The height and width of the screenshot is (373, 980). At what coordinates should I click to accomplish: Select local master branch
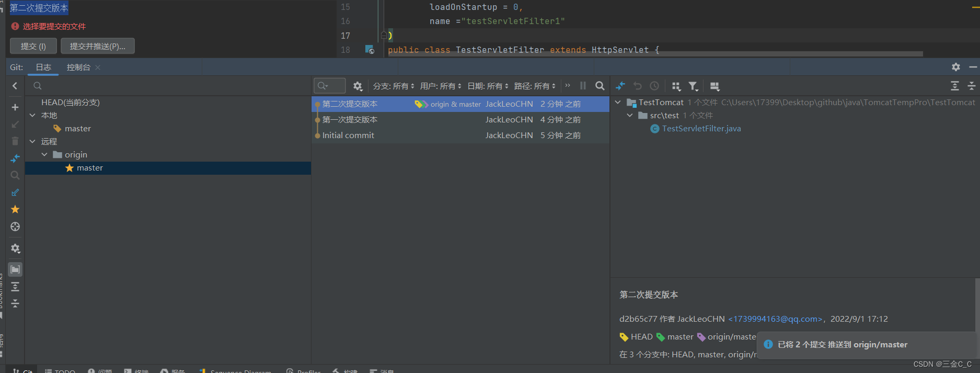[x=168, y=129]
